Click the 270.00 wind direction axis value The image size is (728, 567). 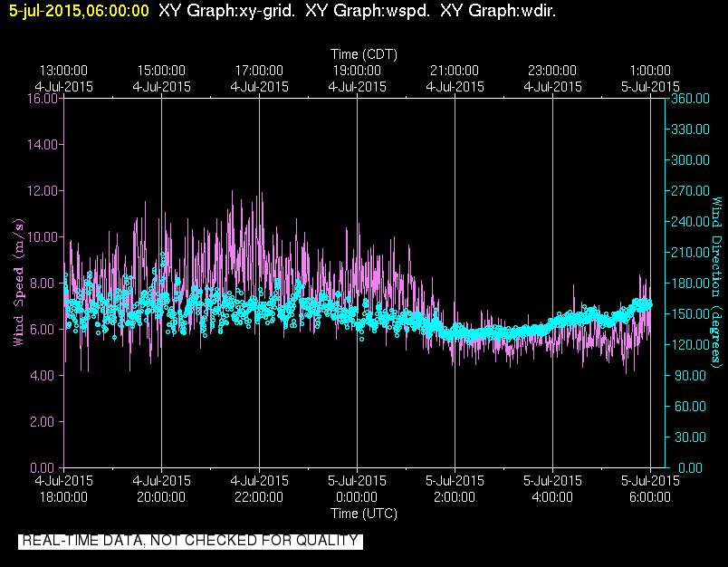(690, 191)
